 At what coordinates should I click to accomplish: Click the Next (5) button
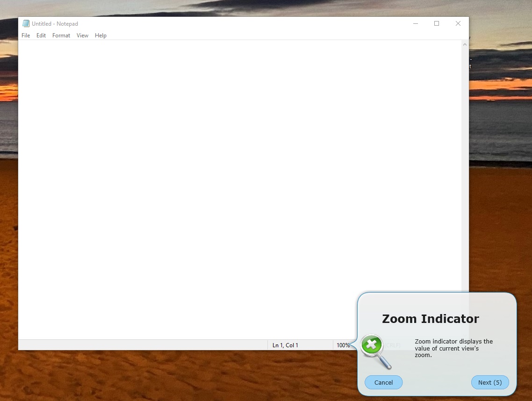(x=490, y=382)
